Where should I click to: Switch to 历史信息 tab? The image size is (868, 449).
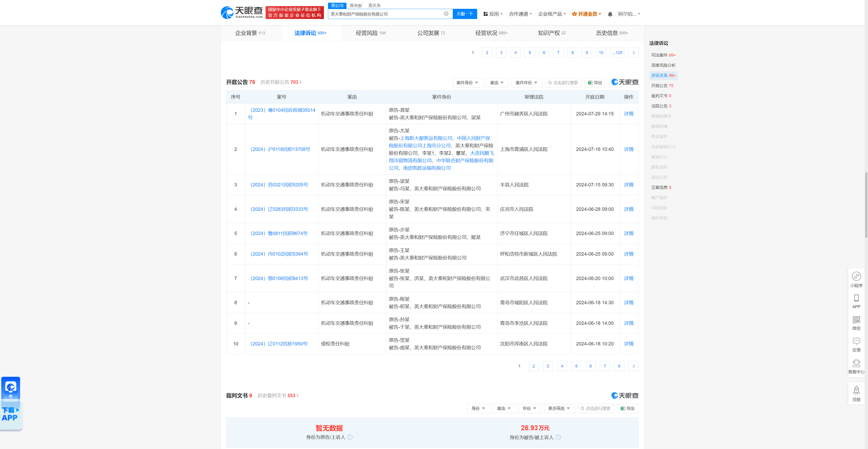[x=612, y=33]
